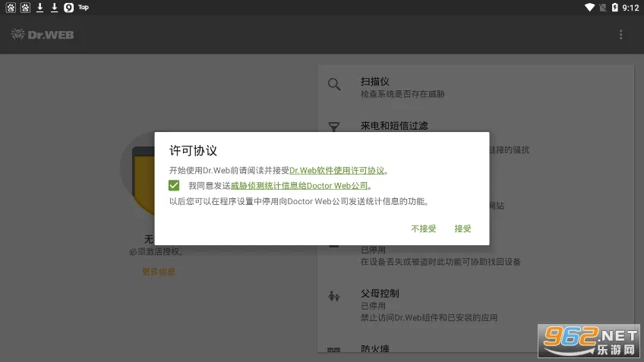The width and height of the screenshot is (644, 362).
Task: Click the first paw notification icon
Action: coord(11,8)
